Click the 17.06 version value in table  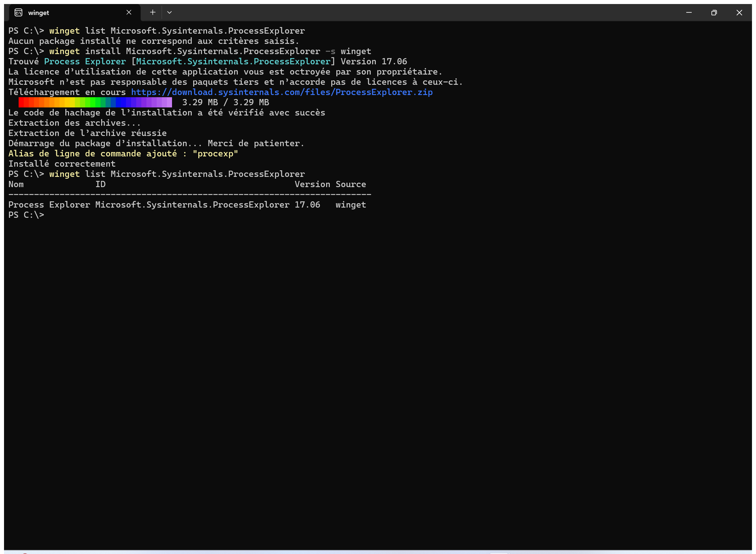tap(307, 205)
